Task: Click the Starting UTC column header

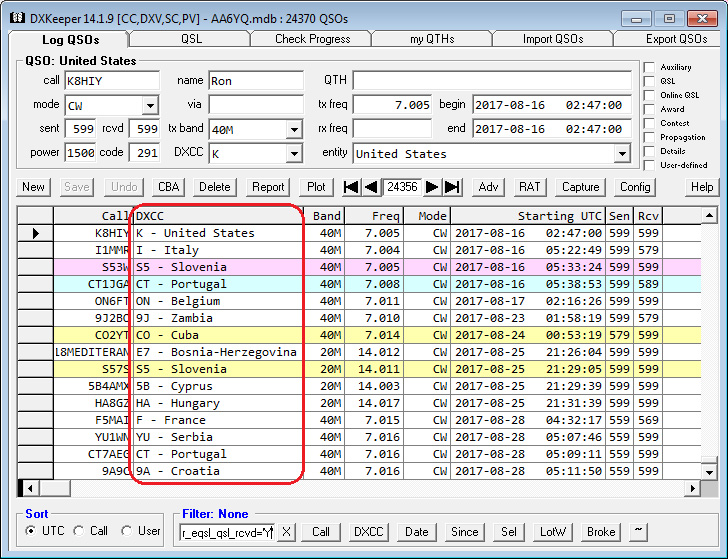Action: [x=527, y=216]
